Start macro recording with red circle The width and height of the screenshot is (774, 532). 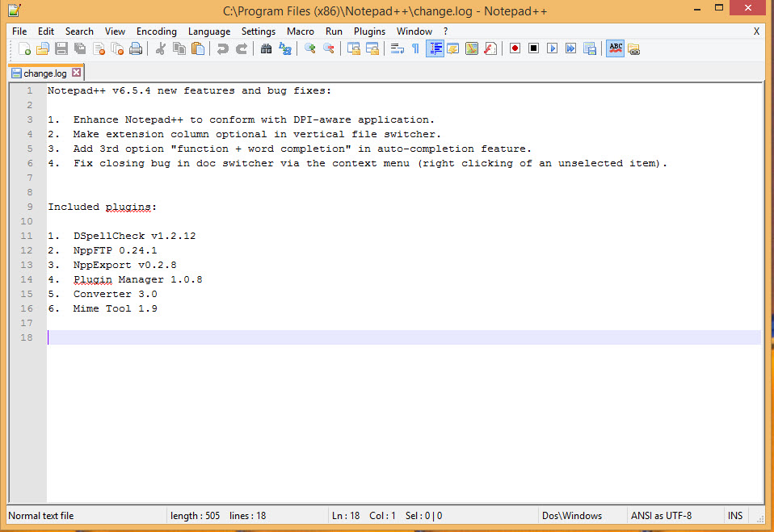click(515, 48)
